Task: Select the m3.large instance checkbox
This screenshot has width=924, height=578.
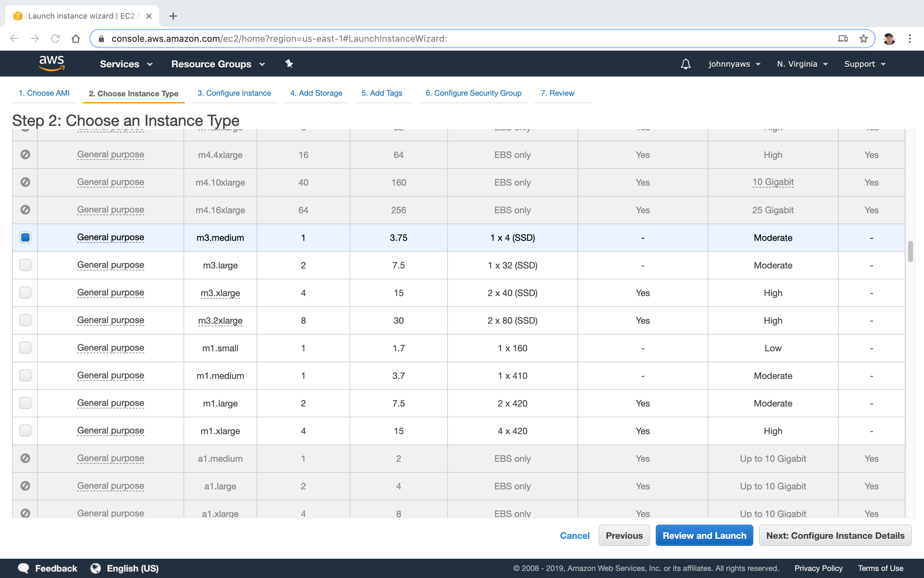Action: click(25, 265)
